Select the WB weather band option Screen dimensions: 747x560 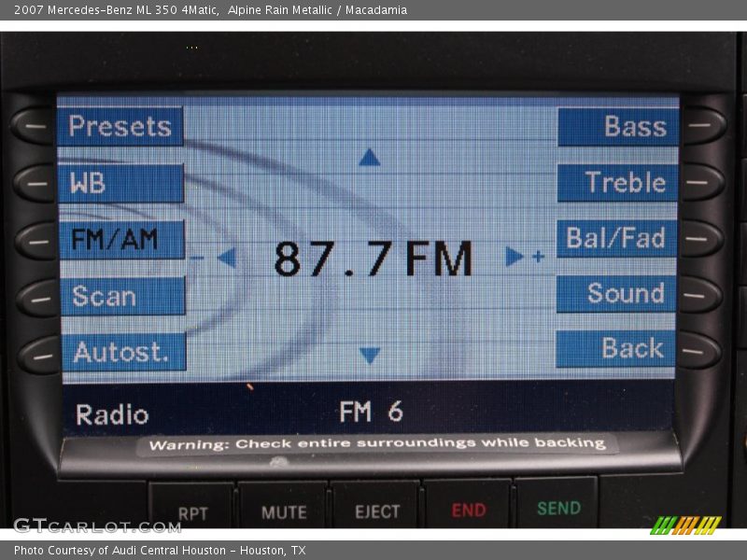click(x=120, y=183)
